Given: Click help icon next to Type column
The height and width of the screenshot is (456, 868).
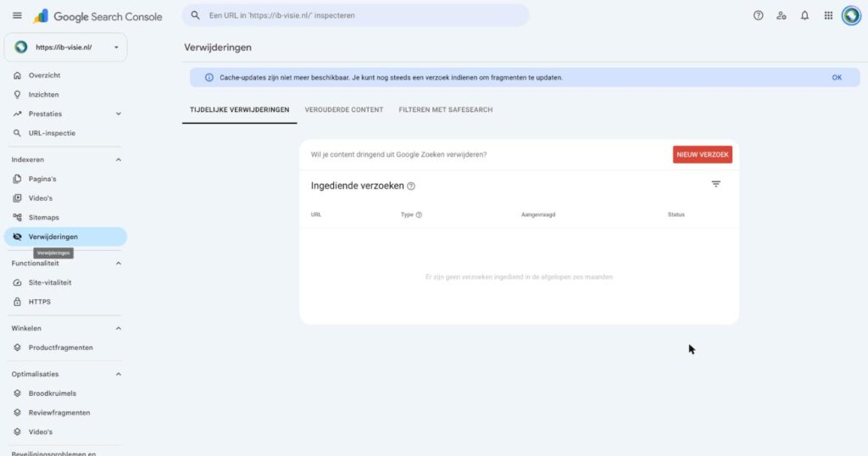Looking at the screenshot, I should click(419, 214).
